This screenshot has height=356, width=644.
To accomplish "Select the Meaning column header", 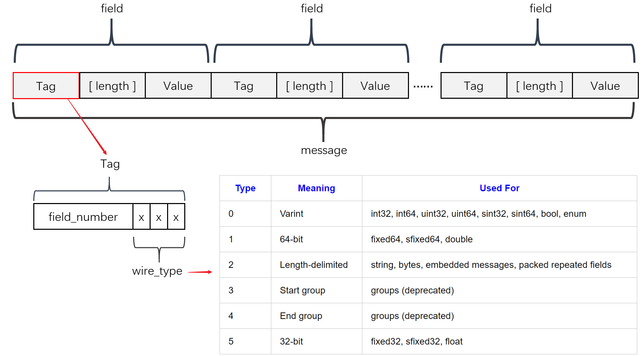I will tap(316, 188).
